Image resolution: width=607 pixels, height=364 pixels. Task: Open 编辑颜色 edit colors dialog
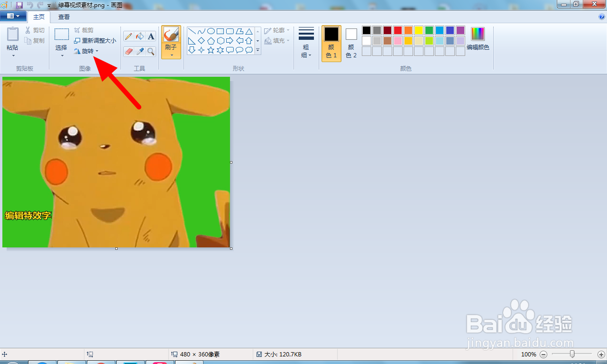[x=478, y=39]
